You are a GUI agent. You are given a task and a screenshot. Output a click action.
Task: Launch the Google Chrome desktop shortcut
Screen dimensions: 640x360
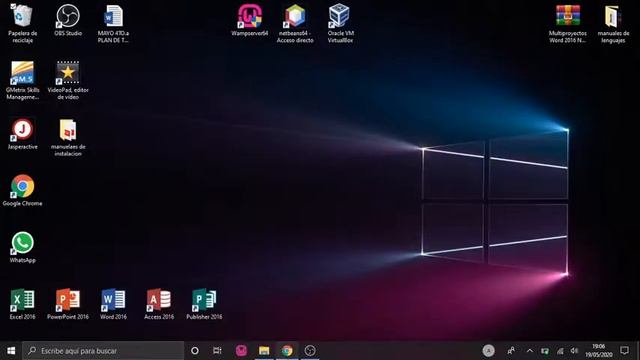pyautogui.click(x=22, y=190)
